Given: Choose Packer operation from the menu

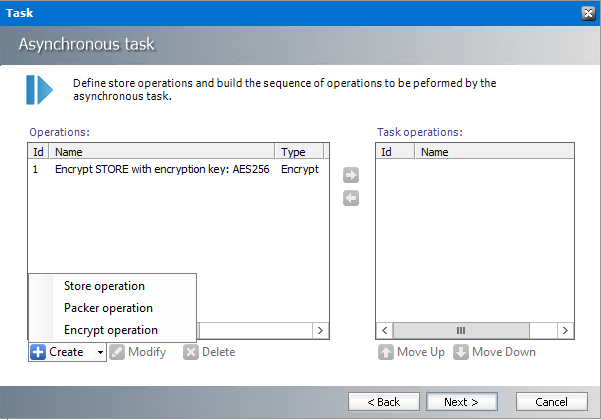Looking at the screenshot, I should [108, 308].
